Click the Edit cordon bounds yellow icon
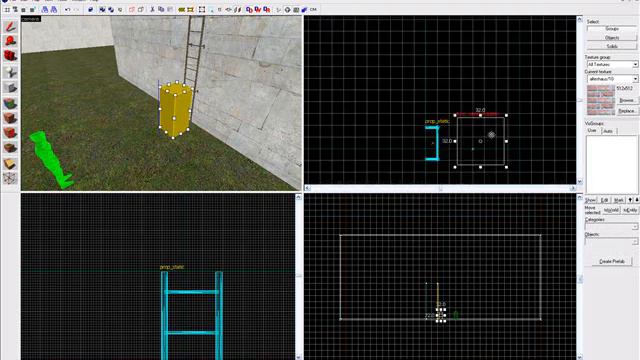This screenshot has height=360, width=640. 191,9
